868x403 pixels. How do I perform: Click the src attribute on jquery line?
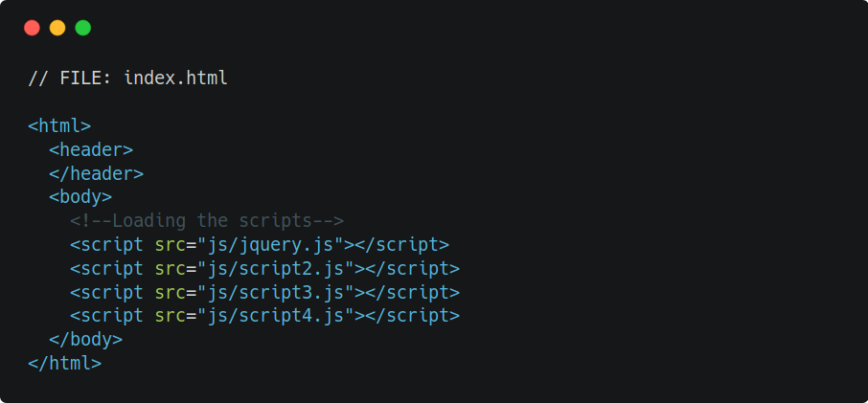(170, 245)
